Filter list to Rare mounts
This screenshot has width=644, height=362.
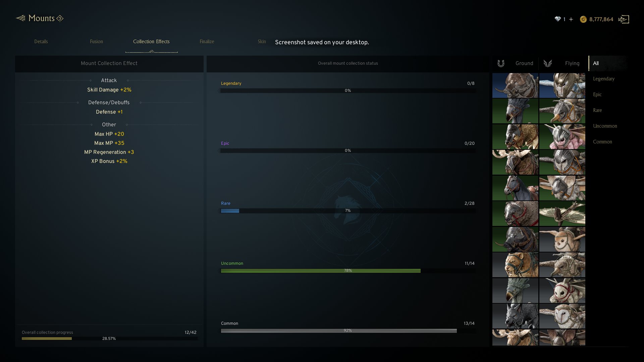[x=597, y=110]
